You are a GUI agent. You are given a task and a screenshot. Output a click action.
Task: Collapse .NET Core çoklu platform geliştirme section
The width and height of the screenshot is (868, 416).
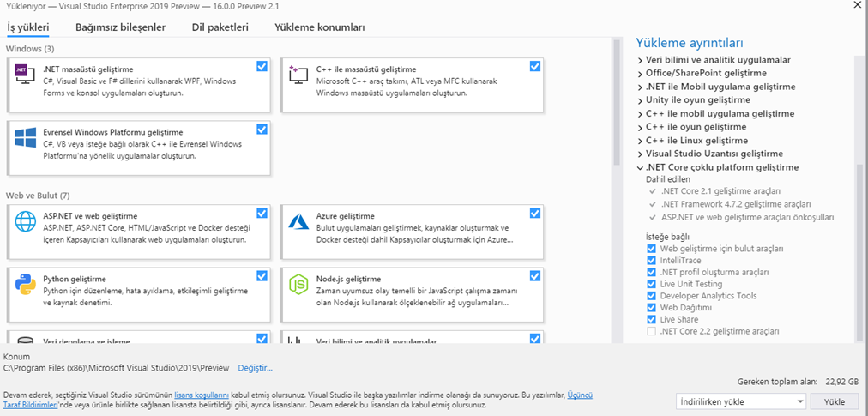point(640,167)
